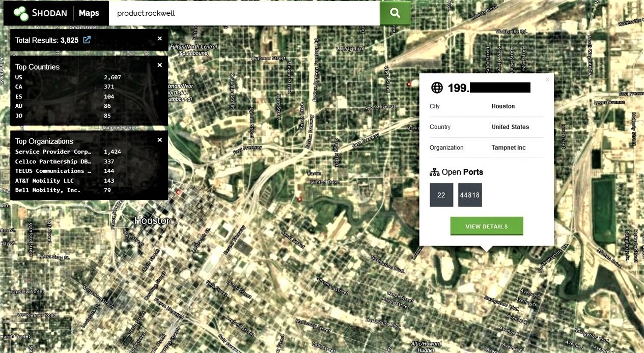The height and width of the screenshot is (353, 644).
Task: Click the IP address starting with 199.
Action: tap(489, 88)
